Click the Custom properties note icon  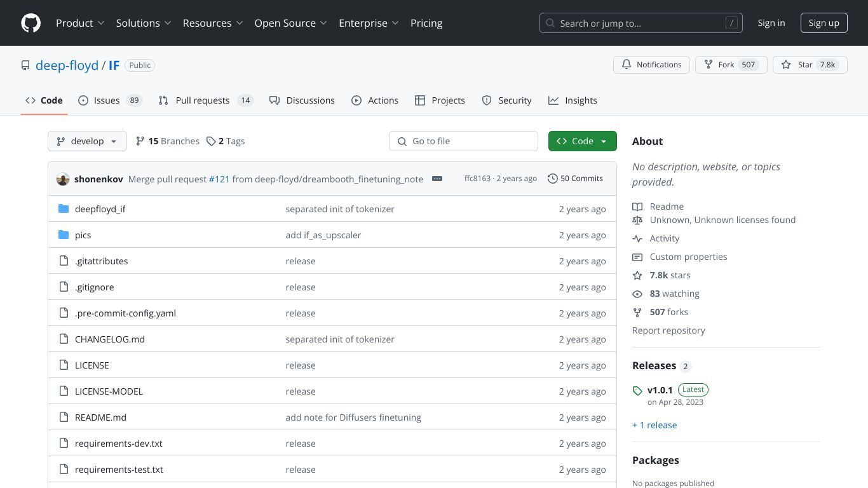click(637, 257)
